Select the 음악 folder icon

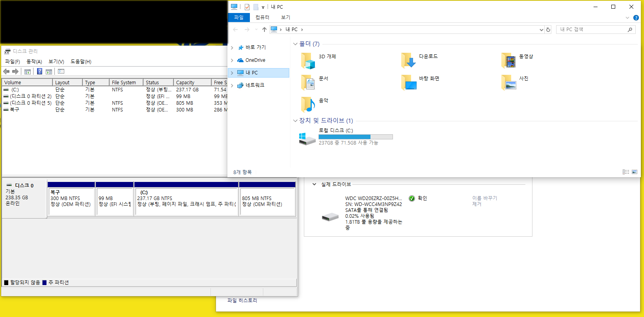coord(308,105)
